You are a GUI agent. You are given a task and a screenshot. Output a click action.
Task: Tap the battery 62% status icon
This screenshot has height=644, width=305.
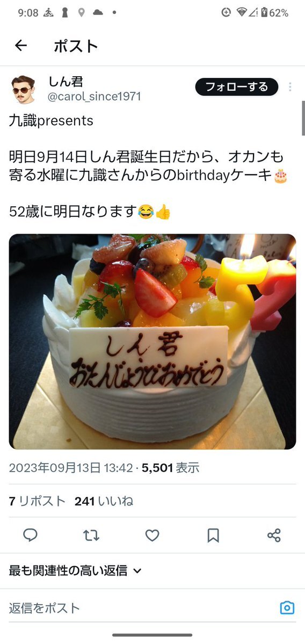(274, 13)
